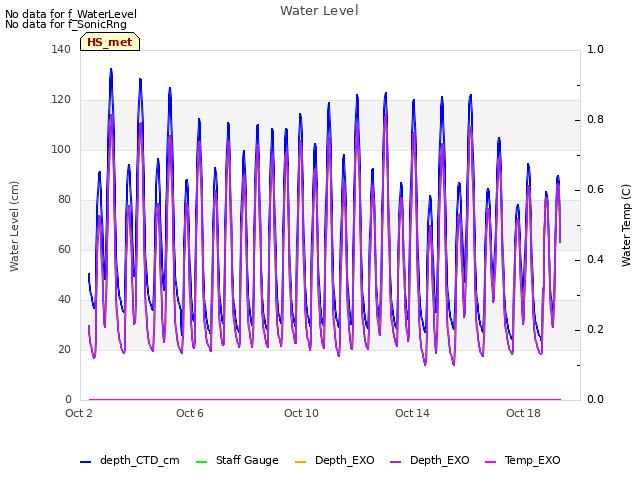Click the 0.6 right axis tick label
The height and width of the screenshot is (480, 640).
pos(595,189)
